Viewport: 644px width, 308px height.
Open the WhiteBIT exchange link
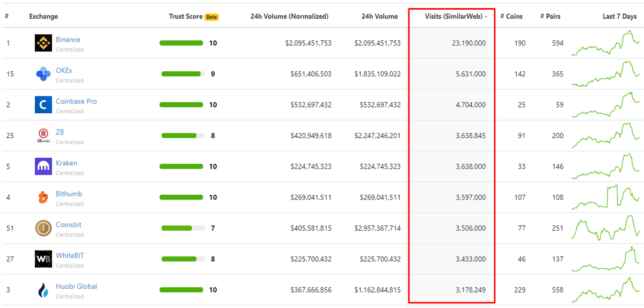[x=70, y=255]
